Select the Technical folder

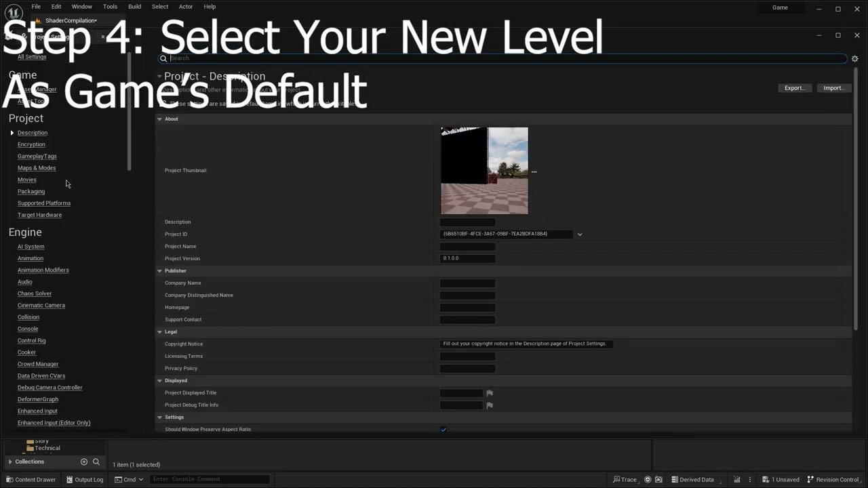tap(47, 448)
